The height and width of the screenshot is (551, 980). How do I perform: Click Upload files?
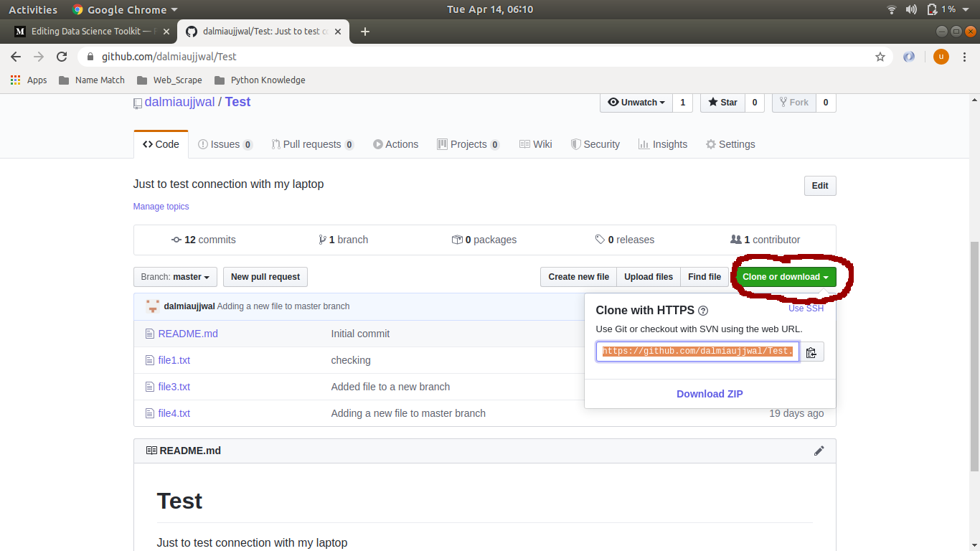[x=649, y=277]
